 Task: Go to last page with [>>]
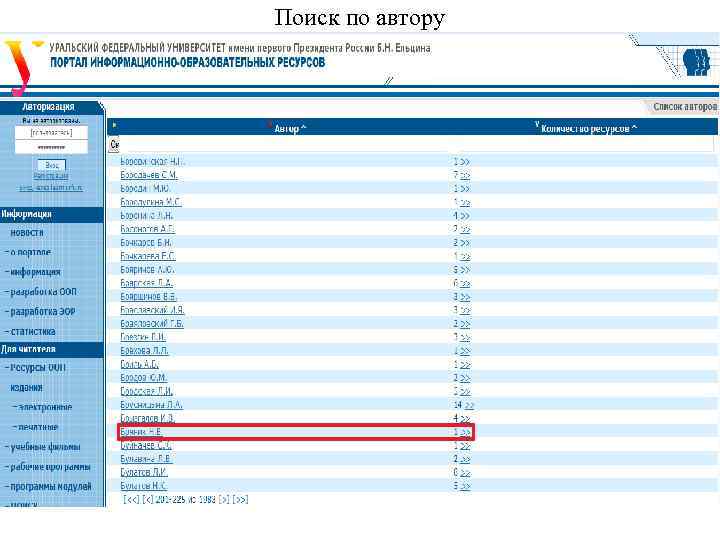pos(240,499)
